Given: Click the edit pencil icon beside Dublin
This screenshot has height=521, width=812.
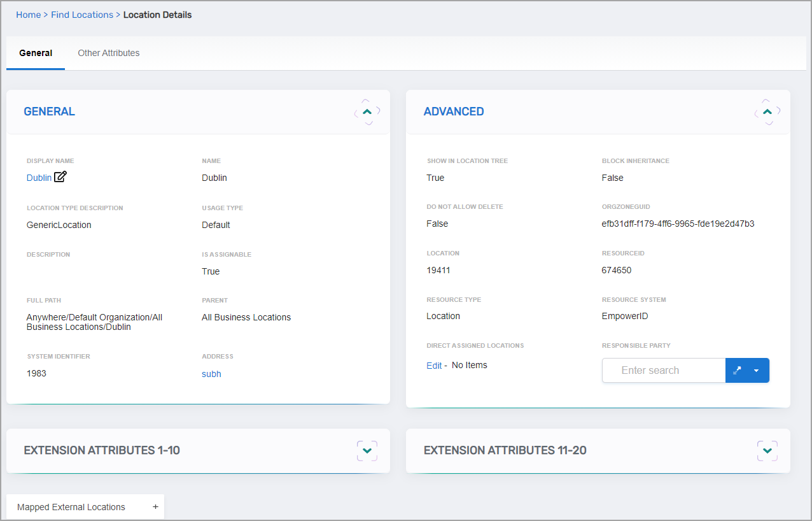Looking at the screenshot, I should pos(60,177).
